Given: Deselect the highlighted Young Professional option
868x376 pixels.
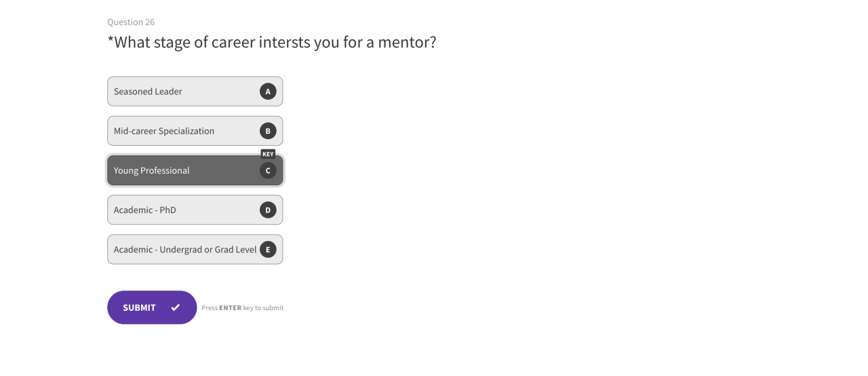Looking at the screenshot, I should (x=195, y=170).
